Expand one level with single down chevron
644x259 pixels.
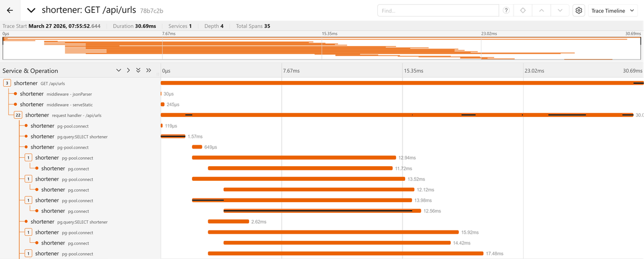point(119,70)
